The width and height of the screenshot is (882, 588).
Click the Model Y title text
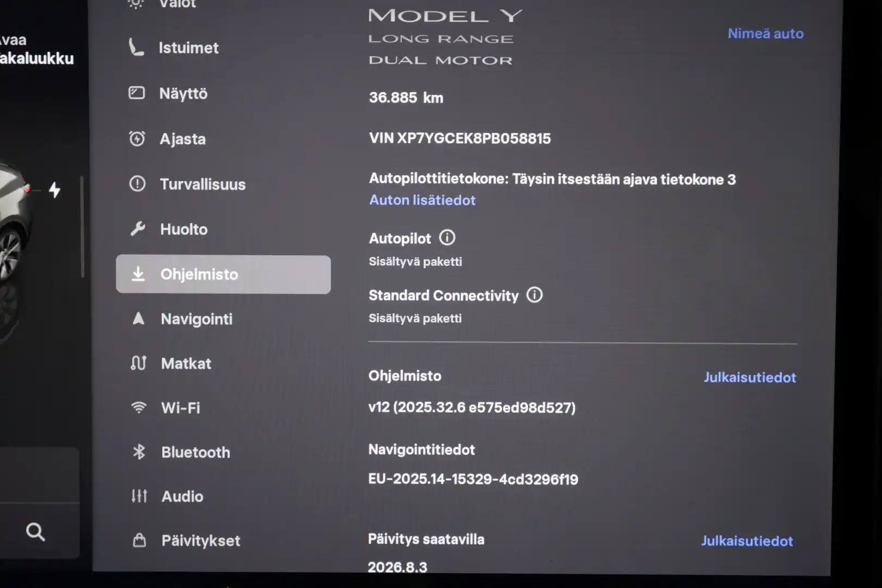[x=445, y=16]
